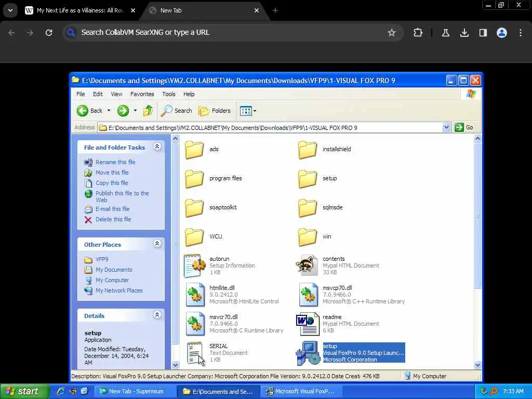Open a new browser tab with plus button
Screen dimensions: 532x399
click(275, 10)
